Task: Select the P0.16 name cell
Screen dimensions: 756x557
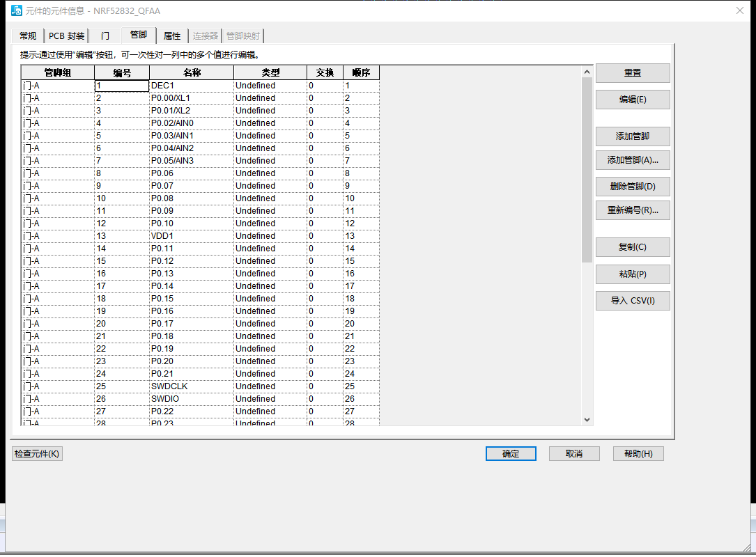Action: click(192, 311)
